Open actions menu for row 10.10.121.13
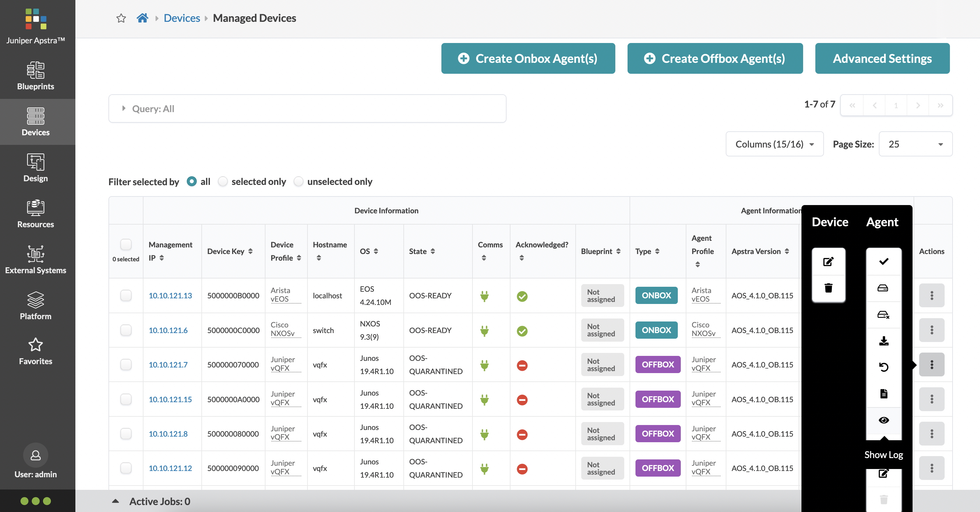Viewport: 980px width, 512px height. tap(932, 295)
